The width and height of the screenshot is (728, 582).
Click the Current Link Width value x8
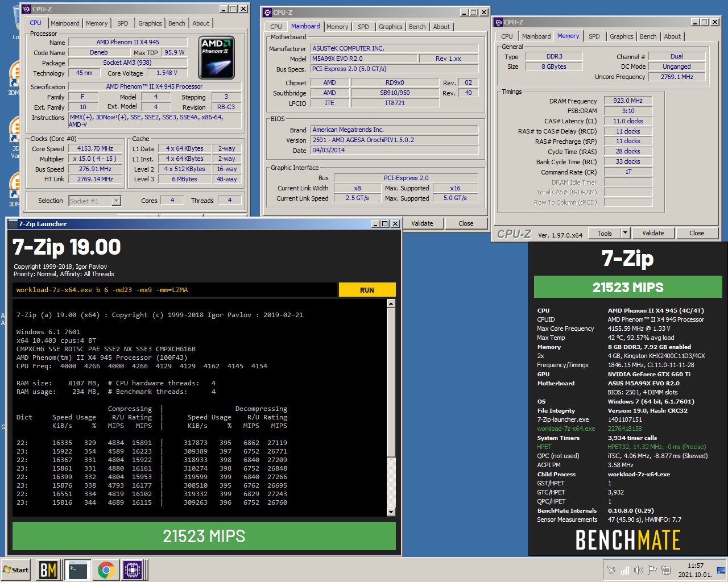click(357, 188)
